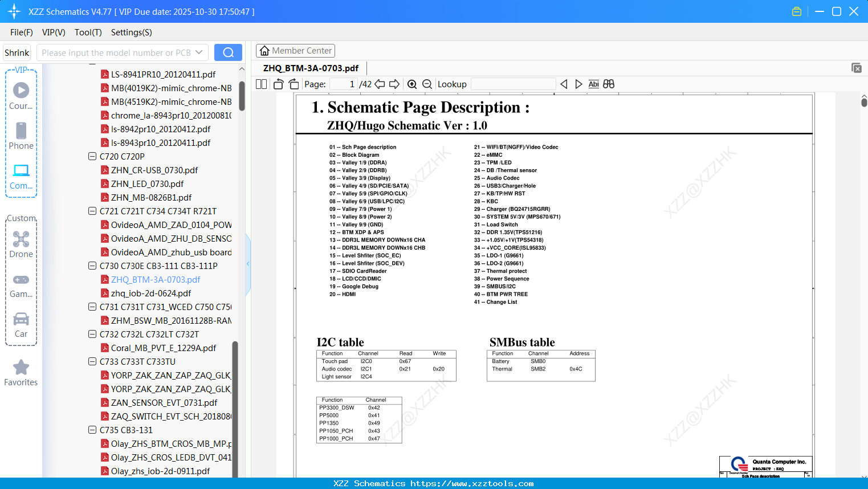Open LS-8941PR10_20120411.pdf
The width and height of the screenshot is (868, 489).
point(163,74)
